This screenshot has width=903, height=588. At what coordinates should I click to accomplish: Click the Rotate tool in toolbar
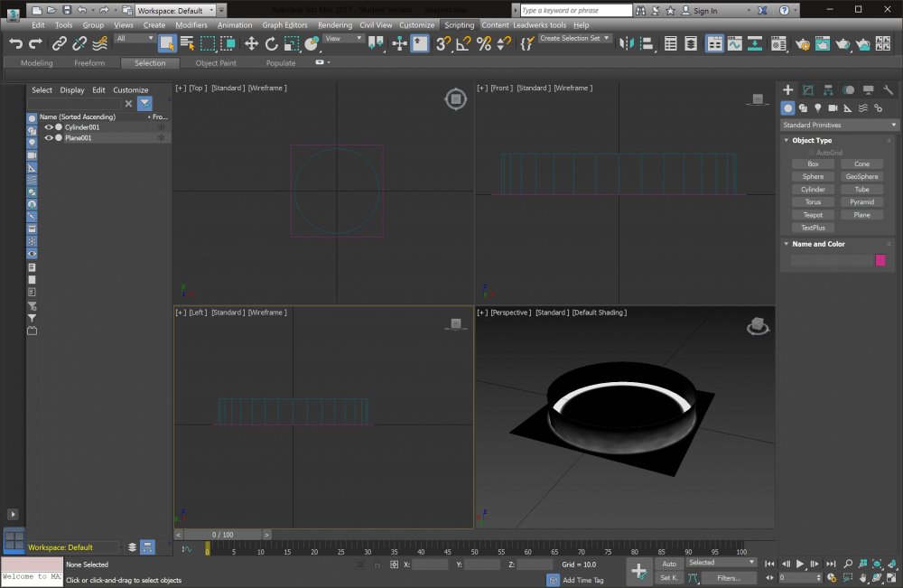[x=271, y=43]
